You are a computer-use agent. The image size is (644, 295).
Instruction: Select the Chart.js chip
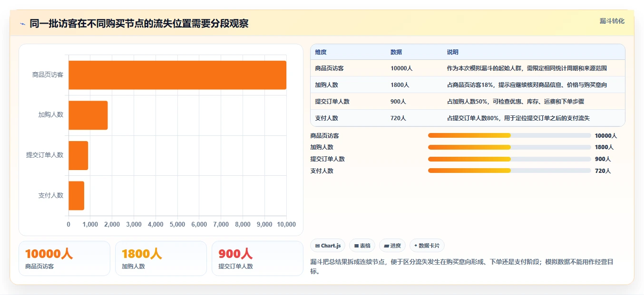click(328, 246)
